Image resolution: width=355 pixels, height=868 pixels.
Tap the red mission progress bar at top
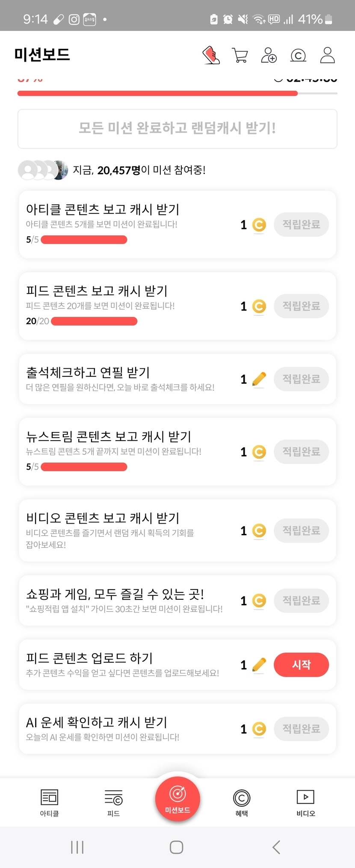point(157,93)
